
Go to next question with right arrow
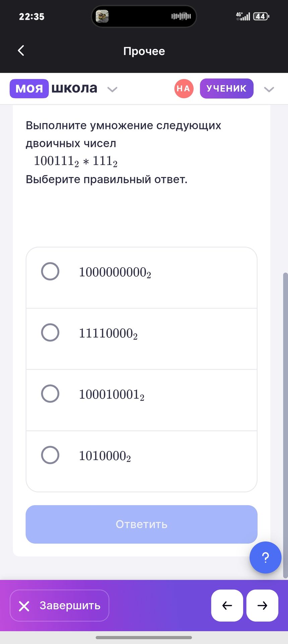click(x=262, y=605)
